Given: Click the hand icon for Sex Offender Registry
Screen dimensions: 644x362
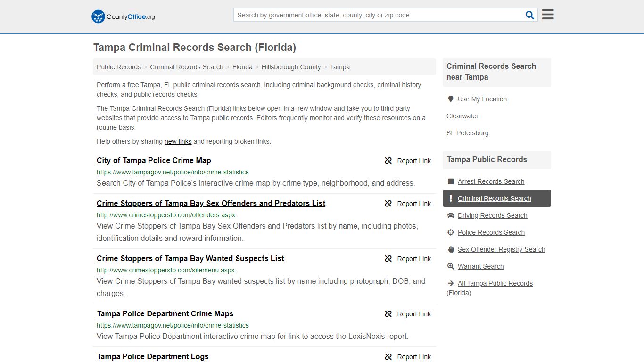Looking at the screenshot, I should [x=451, y=249].
